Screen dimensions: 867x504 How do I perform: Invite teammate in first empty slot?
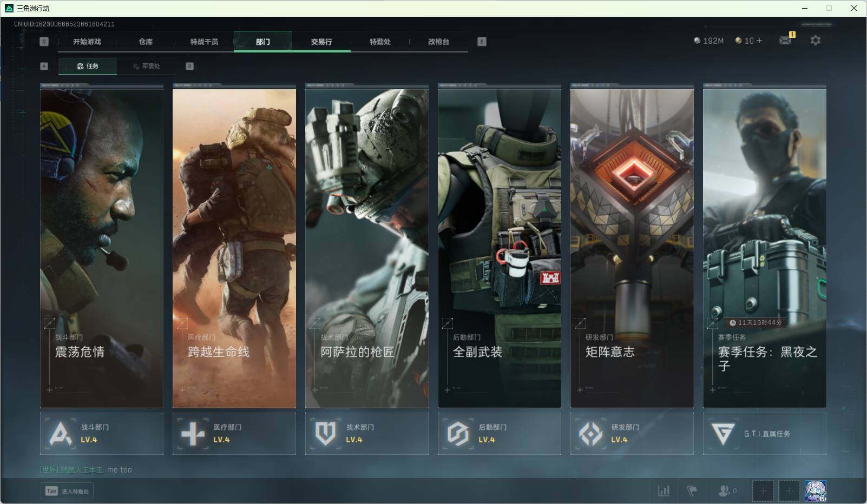coord(763,491)
